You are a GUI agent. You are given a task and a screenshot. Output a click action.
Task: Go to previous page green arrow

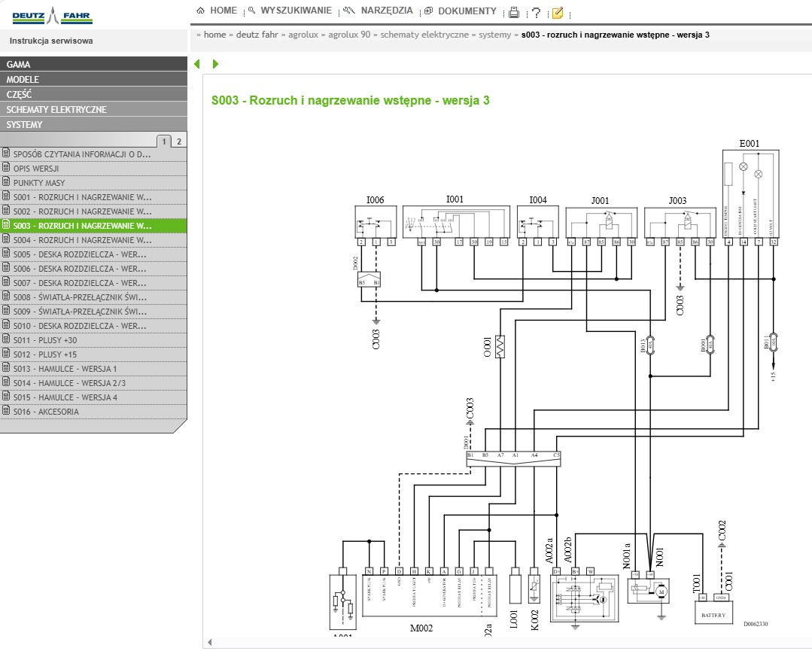(x=196, y=64)
